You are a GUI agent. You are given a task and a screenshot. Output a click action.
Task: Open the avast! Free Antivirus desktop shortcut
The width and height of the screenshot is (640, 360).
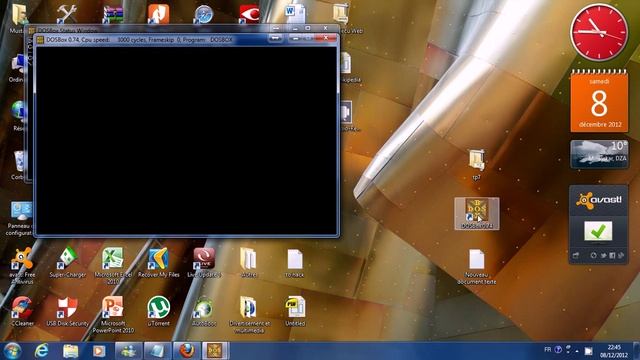click(x=22, y=265)
